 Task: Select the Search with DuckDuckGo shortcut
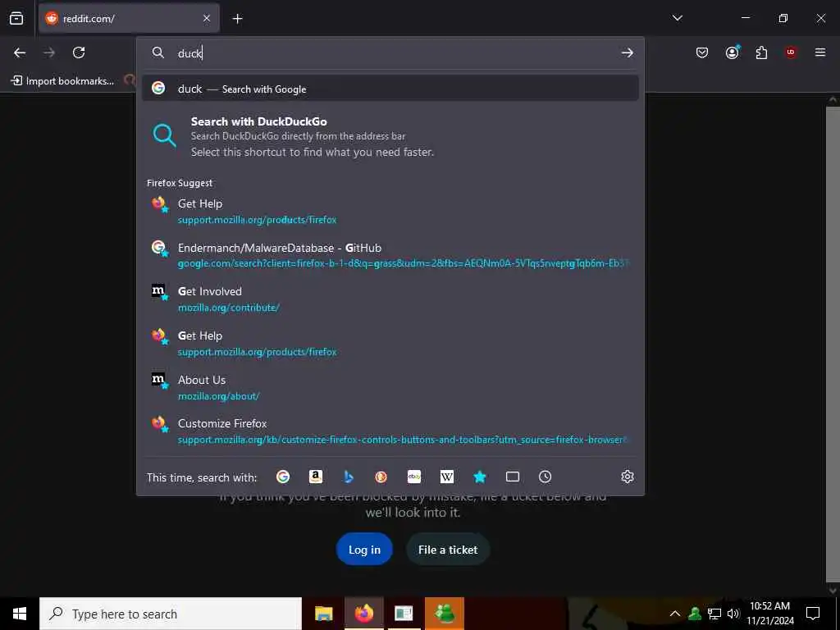[390, 137]
